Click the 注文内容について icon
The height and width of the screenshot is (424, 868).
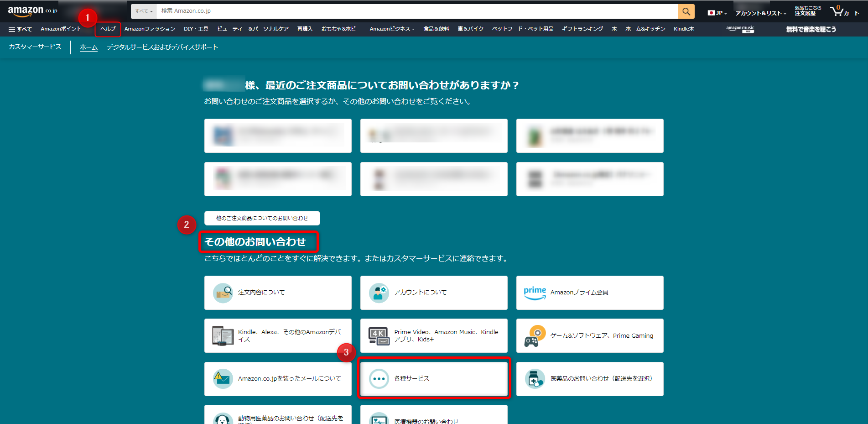tap(223, 293)
